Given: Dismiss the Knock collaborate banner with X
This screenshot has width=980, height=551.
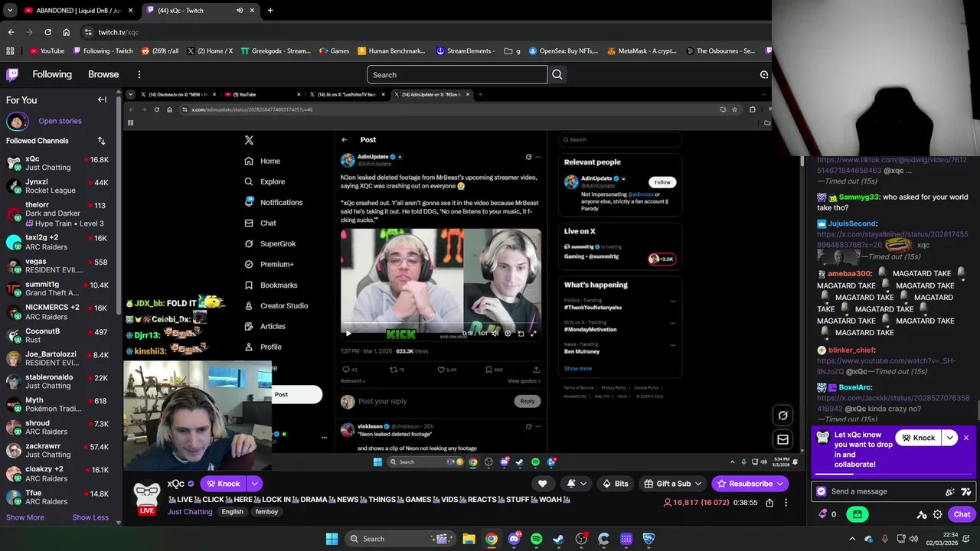Looking at the screenshot, I should (966, 438).
